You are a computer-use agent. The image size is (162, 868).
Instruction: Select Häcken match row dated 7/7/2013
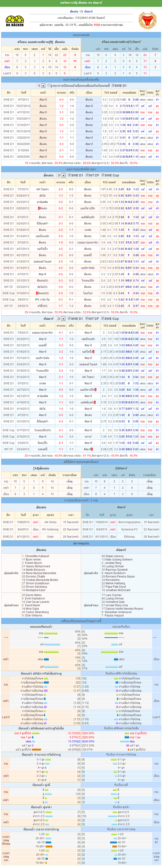pos(81,189)
